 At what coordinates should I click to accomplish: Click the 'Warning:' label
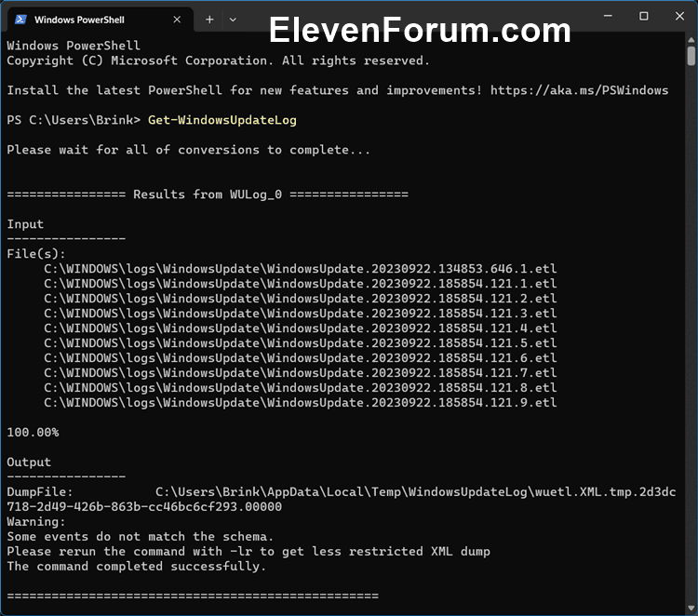tap(36, 522)
